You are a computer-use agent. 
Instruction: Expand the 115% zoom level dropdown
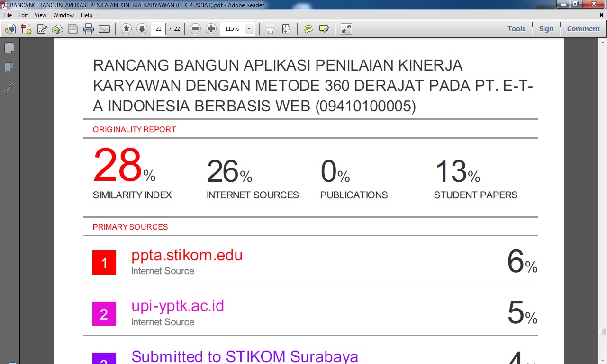pos(249,29)
